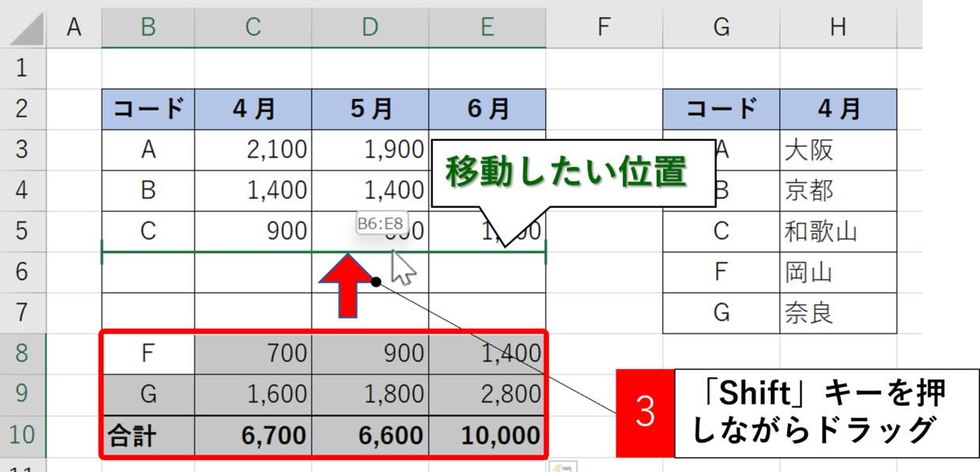The height and width of the screenshot is (472, 980).
Task: Select column A header
Action: pos(74,28)
